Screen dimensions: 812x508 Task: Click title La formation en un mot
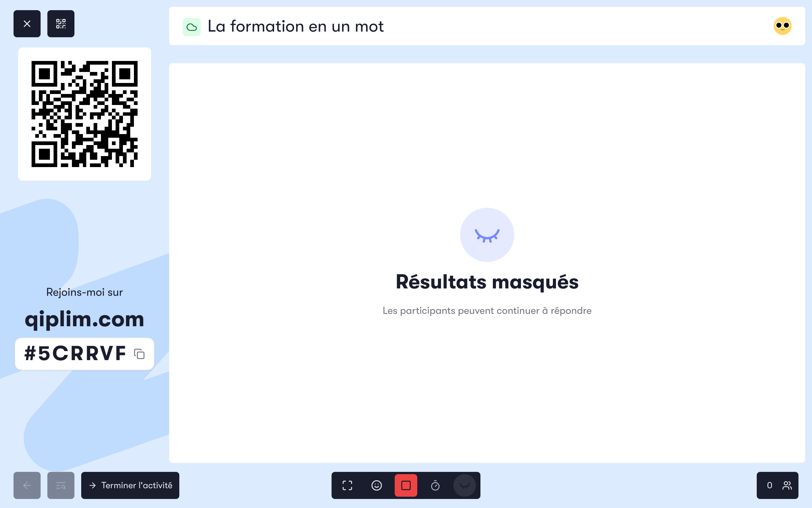(295, 26)
